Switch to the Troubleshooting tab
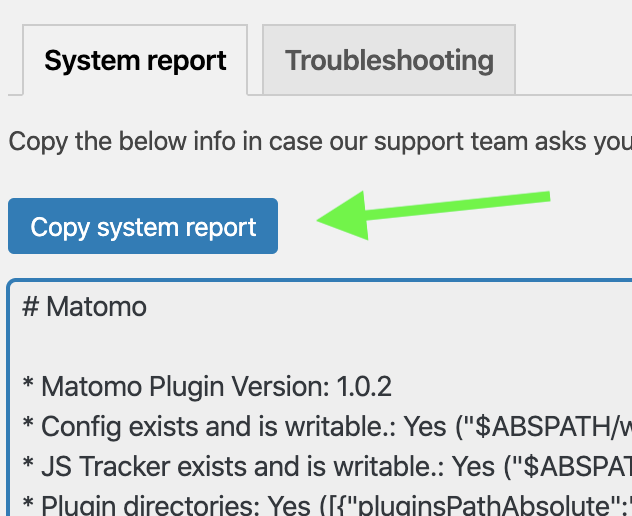The height and width of the screenshot is (516, 632). [389, 60]
